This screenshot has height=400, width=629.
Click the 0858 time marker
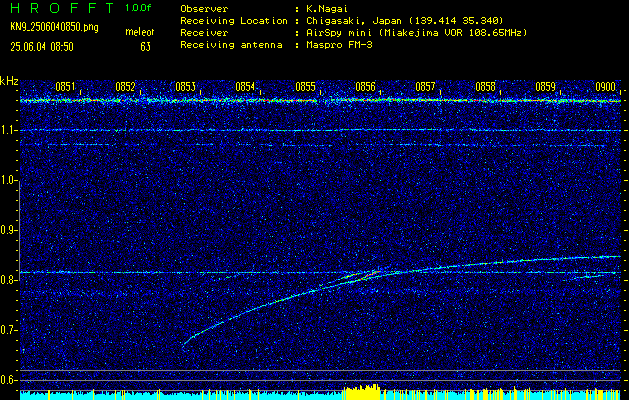485,87
